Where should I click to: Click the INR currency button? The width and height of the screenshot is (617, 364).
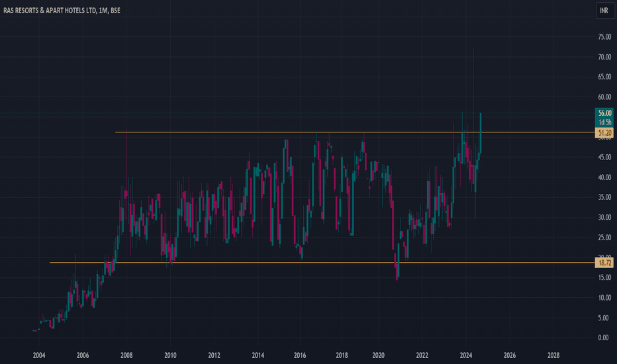(605, 11)
